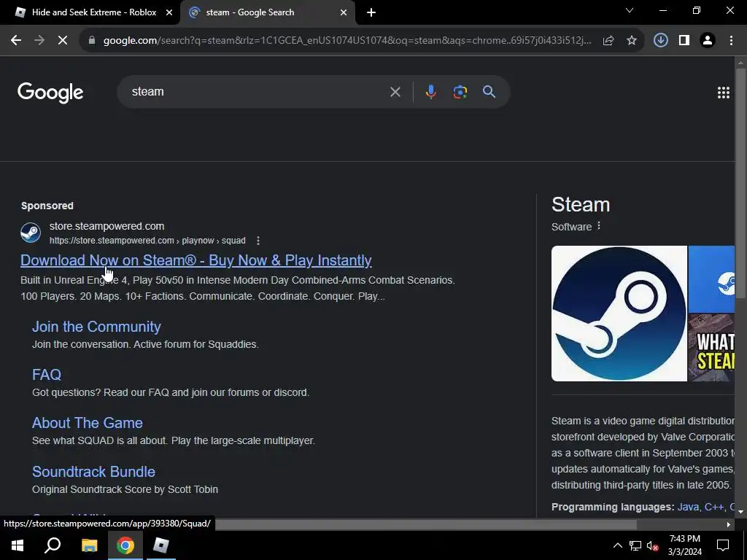Search by image with Google Lens
The height and width of the screenshot is (560, 747).
click(460, 91)
